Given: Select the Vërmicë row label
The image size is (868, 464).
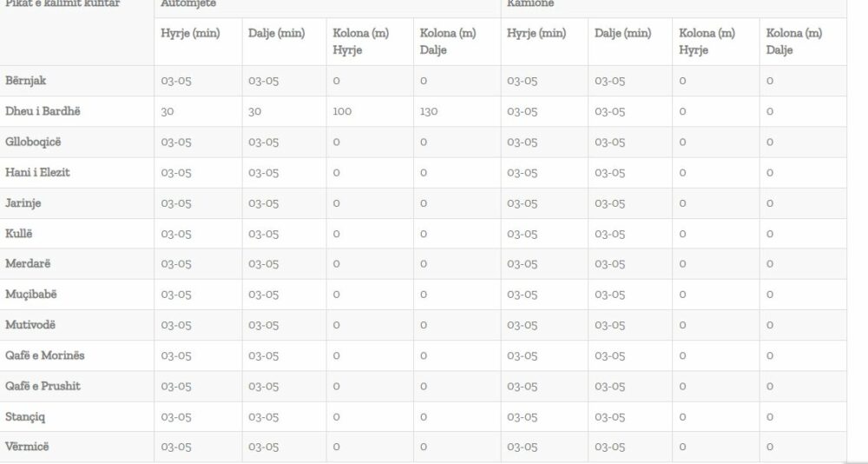Looking at the screenshot, I should 27,447.
